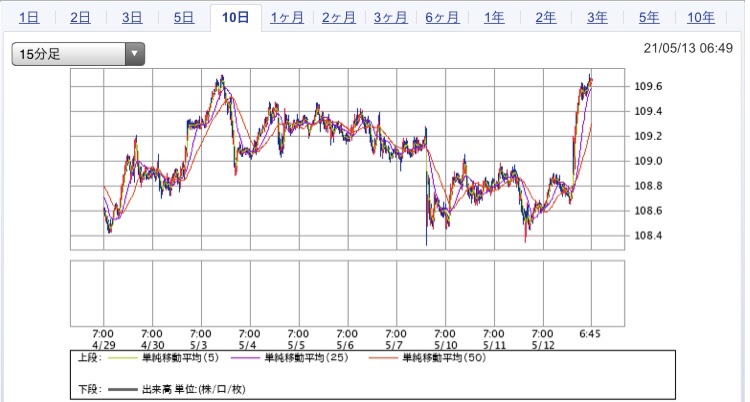Open the 3ヶ月 chart range link
750x402 pixels.
pyautogui.click(x=391, y=18)
